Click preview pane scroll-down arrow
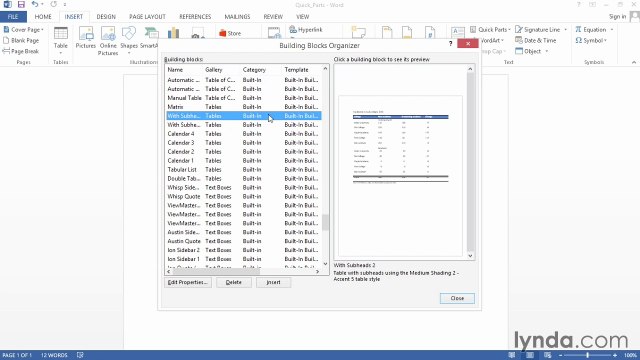Viewport: 640px width, 360px height. coord(470,256)
